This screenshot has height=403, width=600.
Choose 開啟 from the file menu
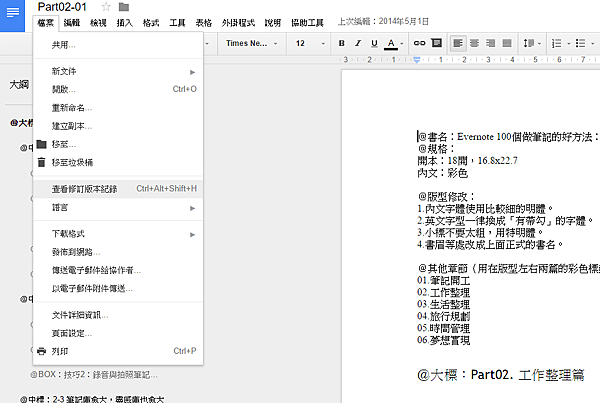(118, 89)
